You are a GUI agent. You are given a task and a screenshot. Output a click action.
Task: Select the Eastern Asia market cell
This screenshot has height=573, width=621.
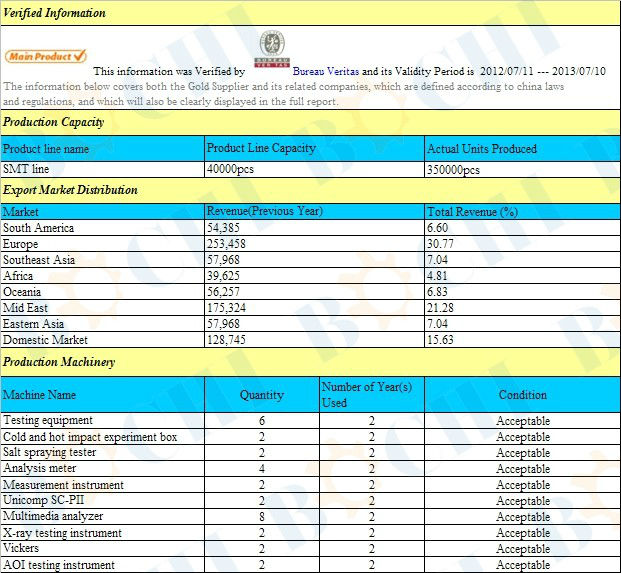[x=103, y=324]
